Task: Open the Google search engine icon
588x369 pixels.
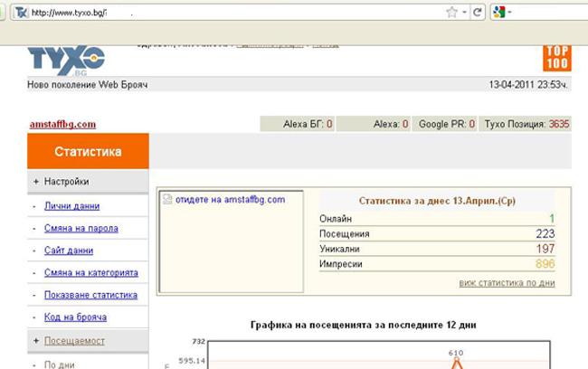Action: [499, 13]
